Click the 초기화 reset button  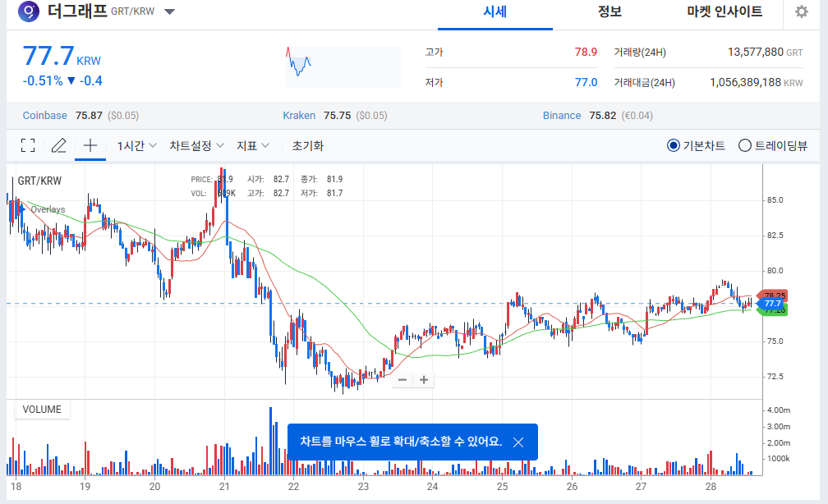[x=307, y=145]
